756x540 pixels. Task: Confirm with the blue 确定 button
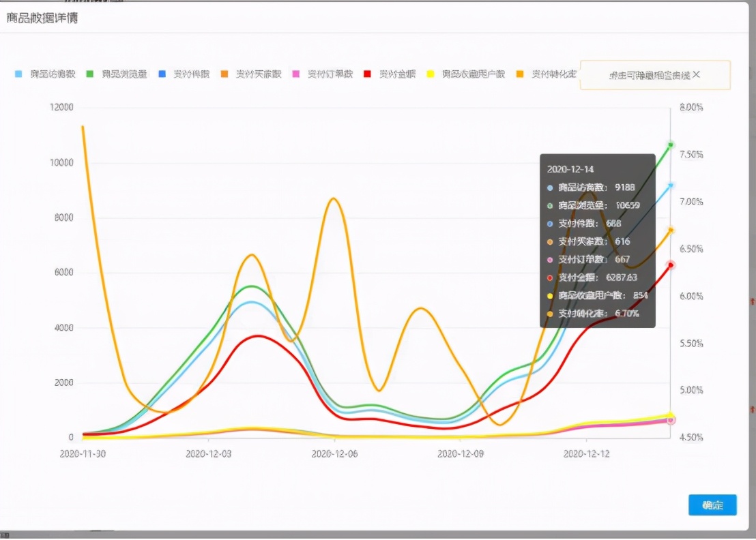pos(712,505)
